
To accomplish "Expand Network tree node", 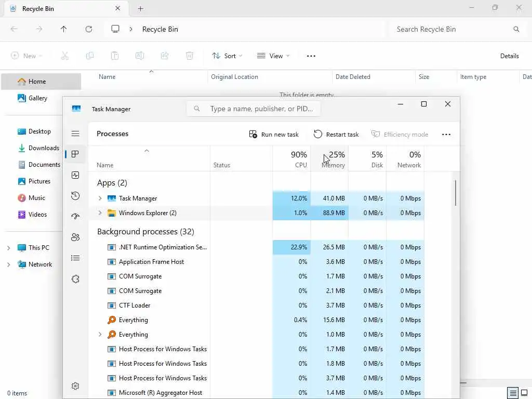I will [x=9, y=264].
